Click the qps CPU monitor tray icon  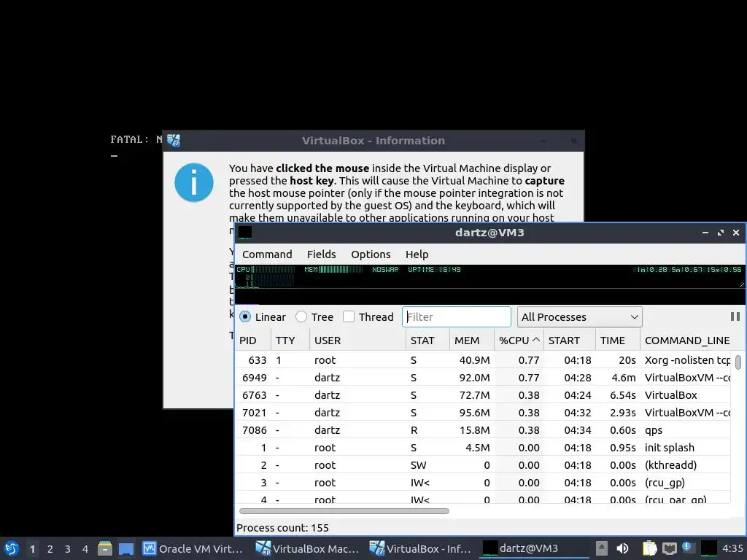click(709, 548)
